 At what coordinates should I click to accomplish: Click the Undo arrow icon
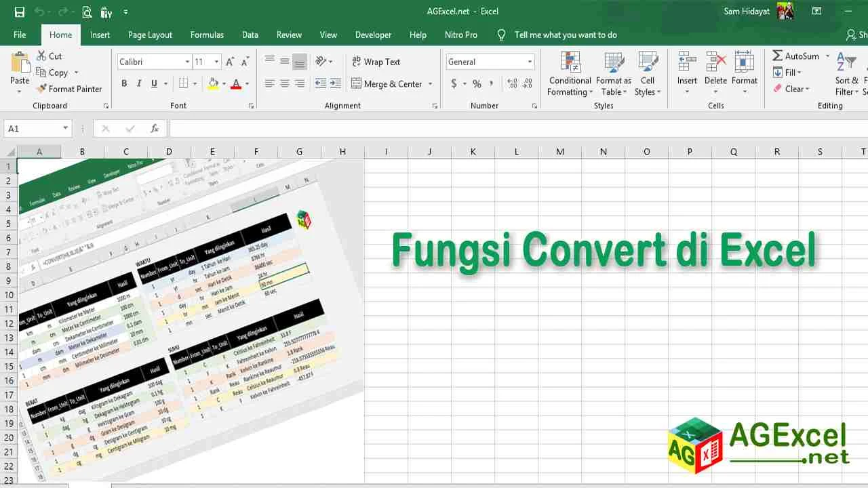(x=39, y=12)
